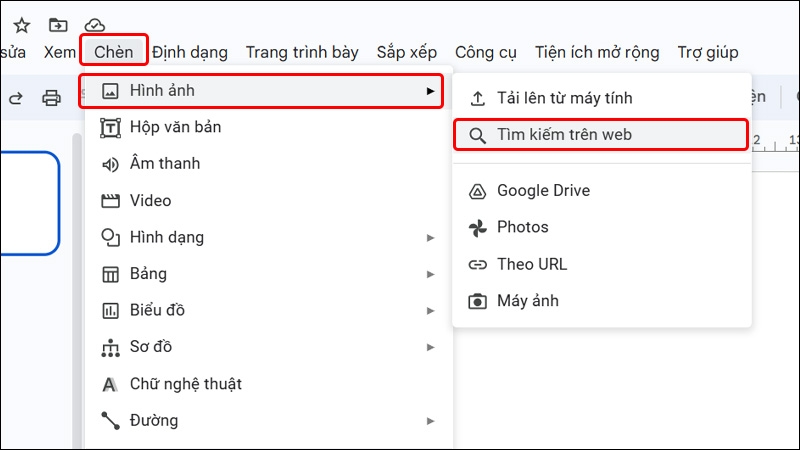This screenshot has height=450, width=800.
Task: Select Hộp văn bản menu entry
Action: coord(268,127)
